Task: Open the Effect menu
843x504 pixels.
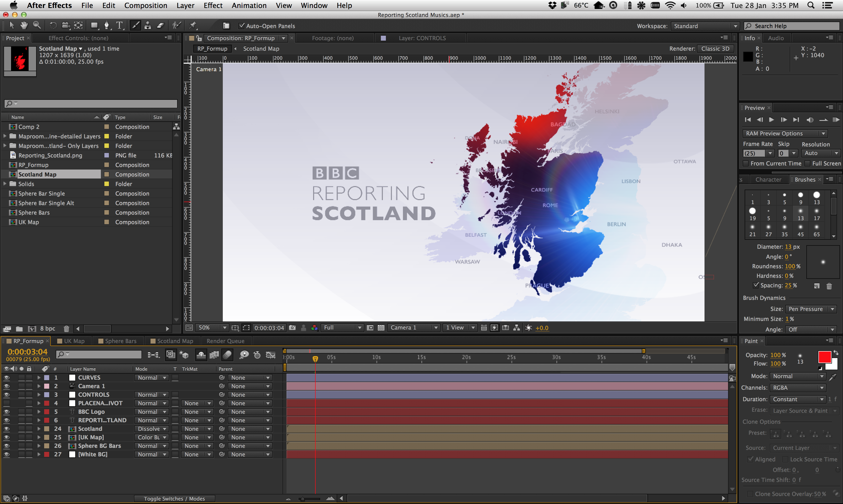Action: (213, 6)
